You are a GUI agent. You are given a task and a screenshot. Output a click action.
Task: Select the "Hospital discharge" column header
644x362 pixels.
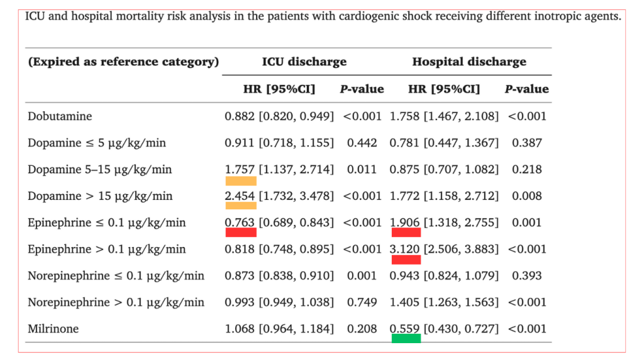coord(469,62)
